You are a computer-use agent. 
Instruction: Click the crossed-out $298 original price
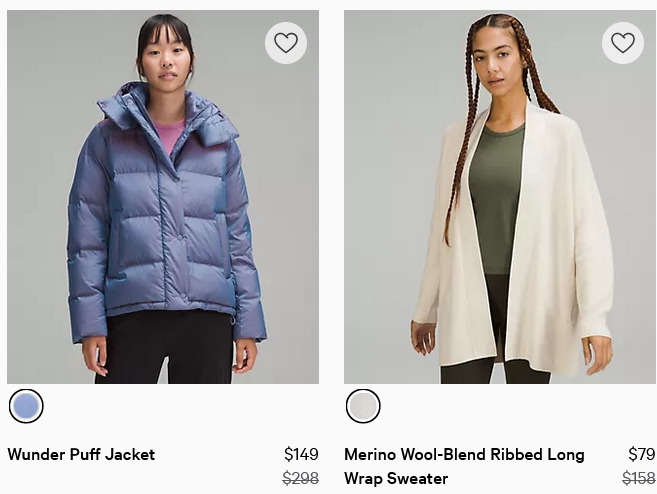coord(300,478)
